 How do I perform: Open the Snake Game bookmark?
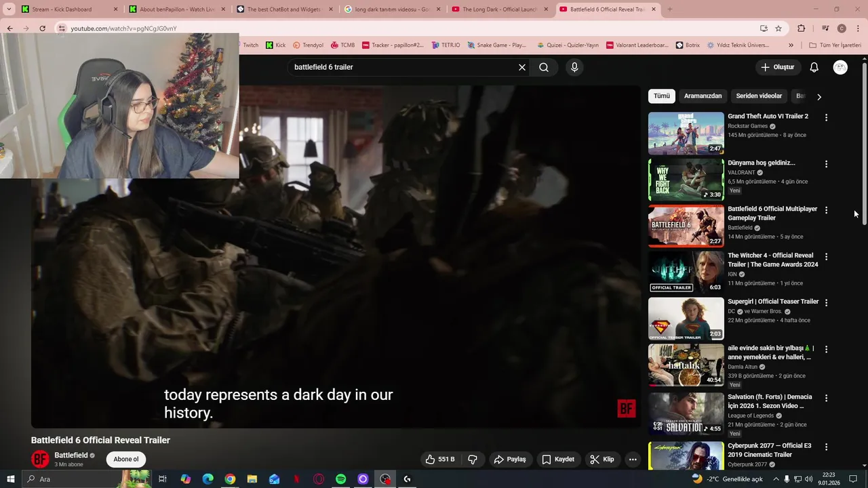[x=496, y=45]
